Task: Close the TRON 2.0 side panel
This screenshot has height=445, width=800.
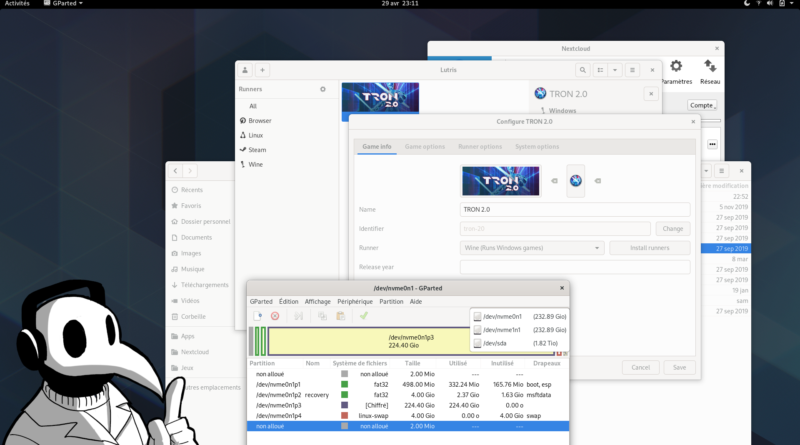Action: (x=651, y=94)
